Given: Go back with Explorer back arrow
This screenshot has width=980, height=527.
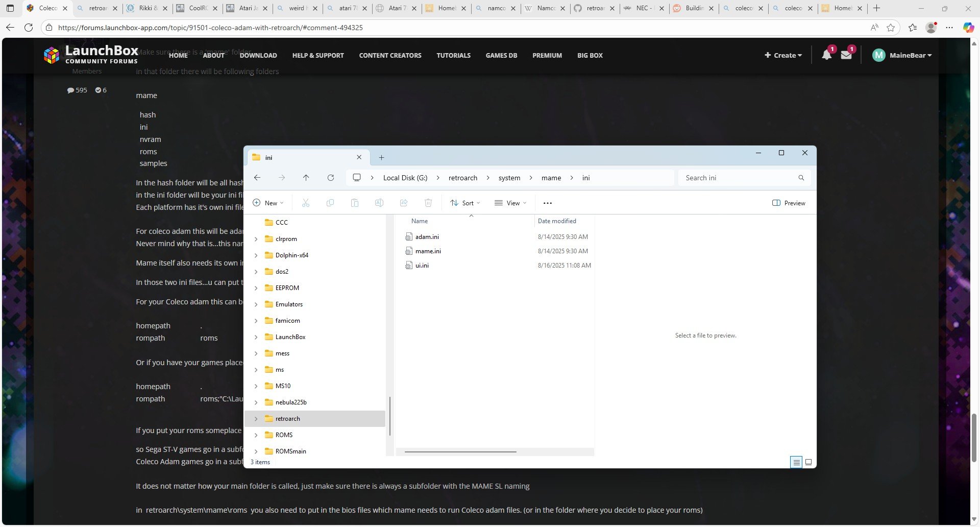Looking at the screenshot, I should pyautogui.click(x=257, y=178).
